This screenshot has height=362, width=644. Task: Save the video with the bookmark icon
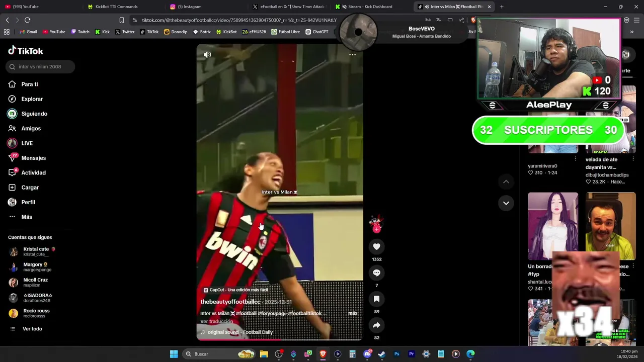376,299
